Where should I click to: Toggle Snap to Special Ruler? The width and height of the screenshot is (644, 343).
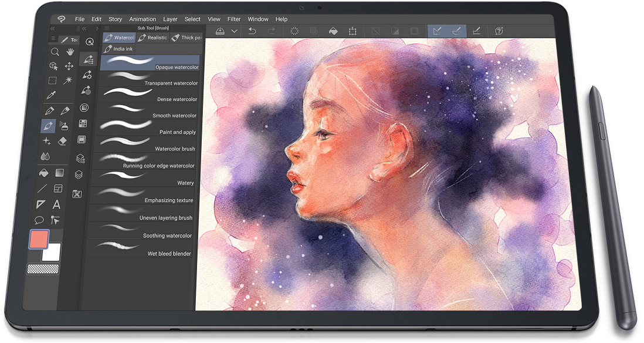[x=456, y=31]
